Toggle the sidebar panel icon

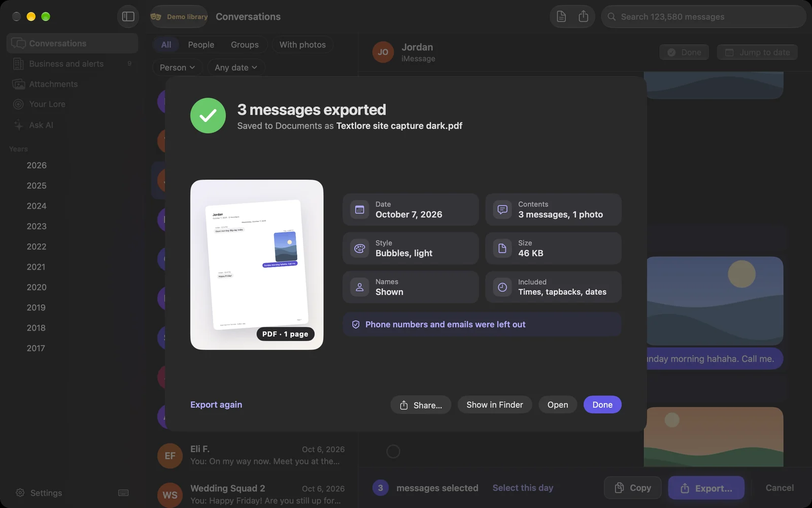pos(128,17)
